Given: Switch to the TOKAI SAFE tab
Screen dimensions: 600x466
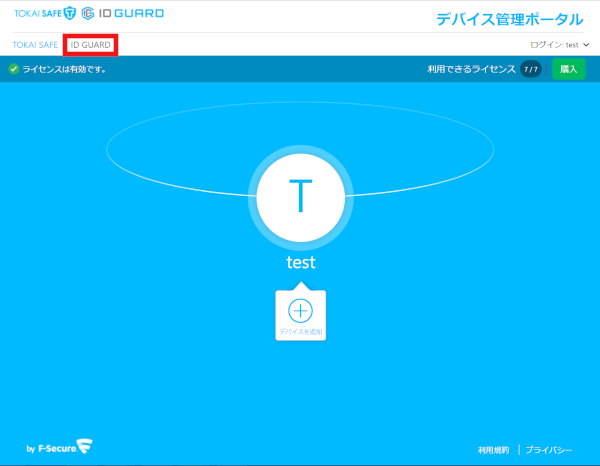Looking at the screenshot, I should tap(35, 45).
